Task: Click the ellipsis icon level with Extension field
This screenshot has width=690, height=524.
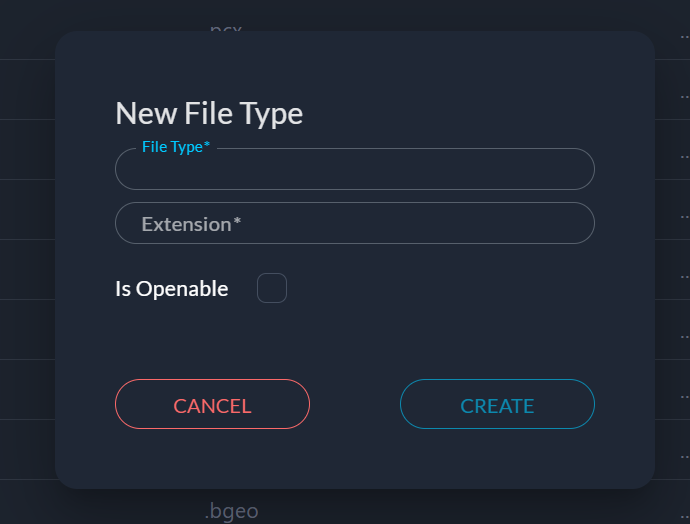Action: tap(684, 215)
